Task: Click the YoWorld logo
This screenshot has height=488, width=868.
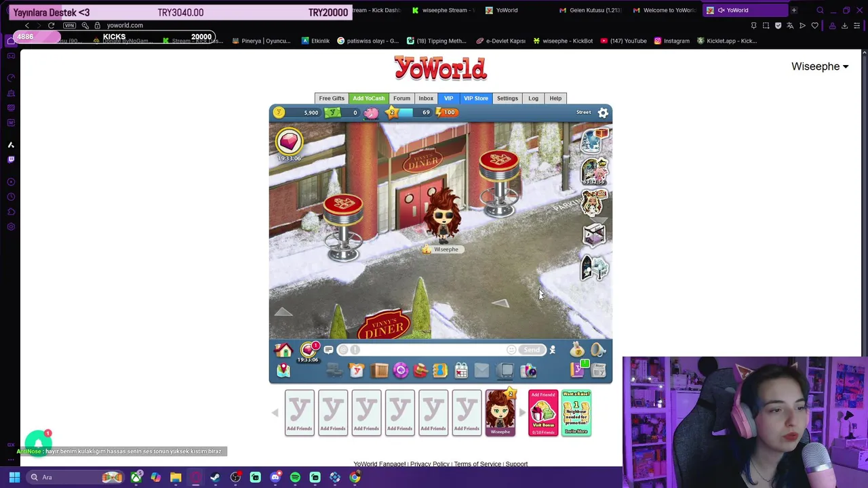Action: click(x=441, y=68)
